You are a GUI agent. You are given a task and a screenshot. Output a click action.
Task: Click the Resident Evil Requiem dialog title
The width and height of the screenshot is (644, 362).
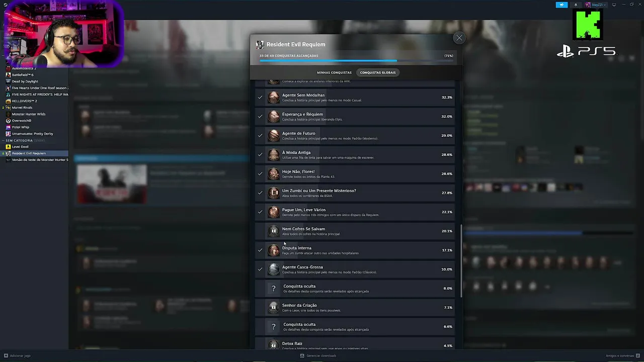click(296, 44)
